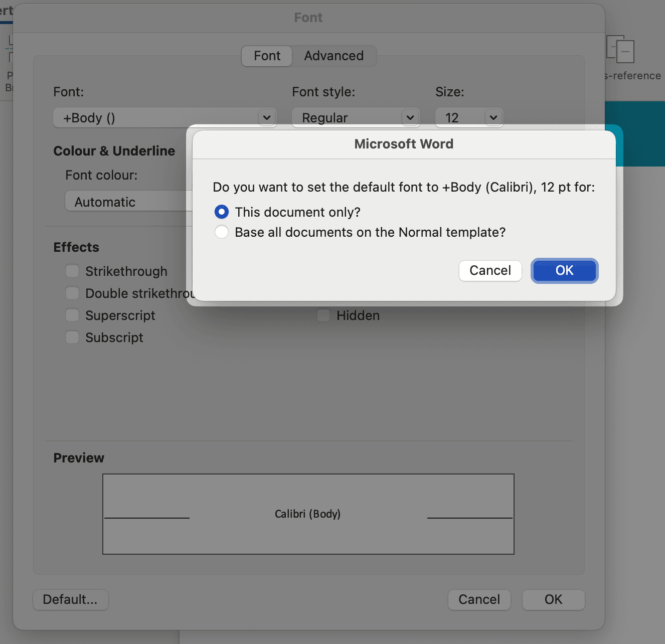Open the Size dropdown showing 12
The image size is (665, 644).
tap(493, 117)
